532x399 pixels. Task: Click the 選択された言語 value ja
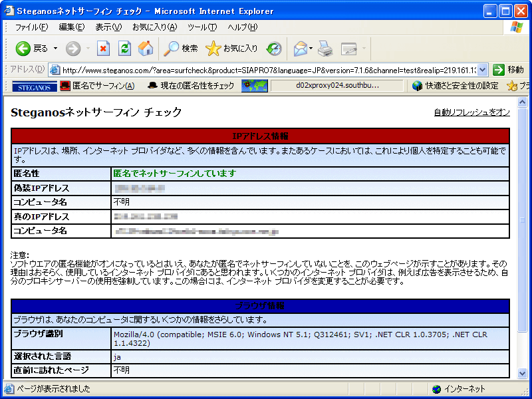117,357
